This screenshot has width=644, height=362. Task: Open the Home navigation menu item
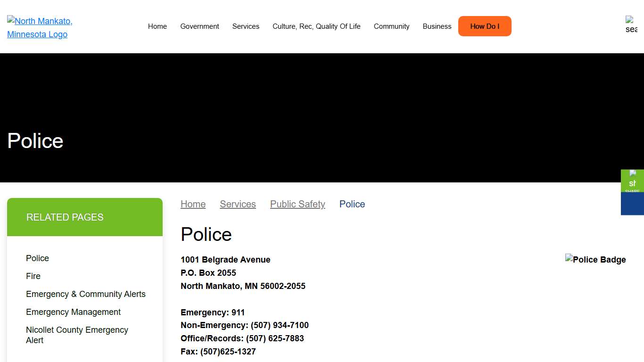(x=157, y=26)
